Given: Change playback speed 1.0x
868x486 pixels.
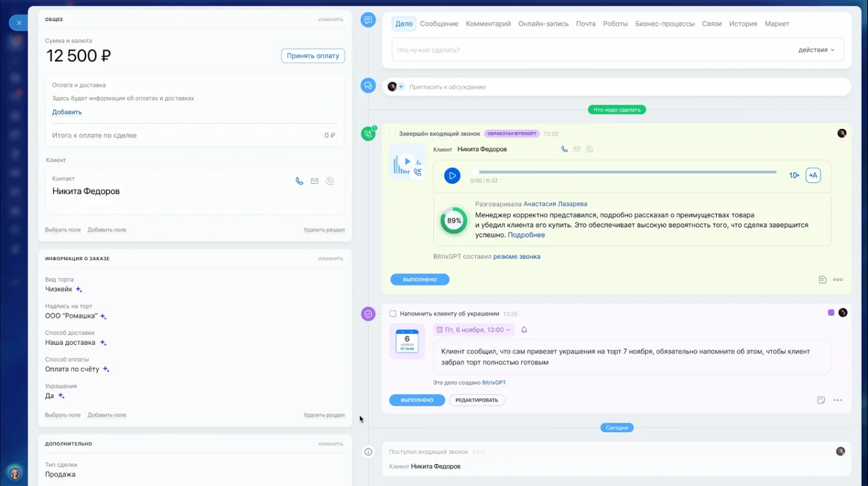Looking at the screenshot, I should pos(794,176).
